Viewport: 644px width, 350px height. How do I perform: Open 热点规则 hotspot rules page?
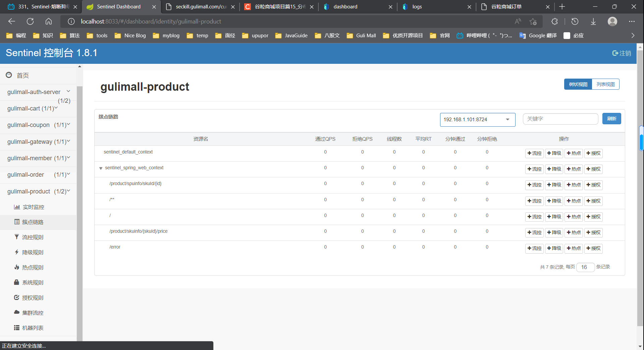(x=29, y=268)
